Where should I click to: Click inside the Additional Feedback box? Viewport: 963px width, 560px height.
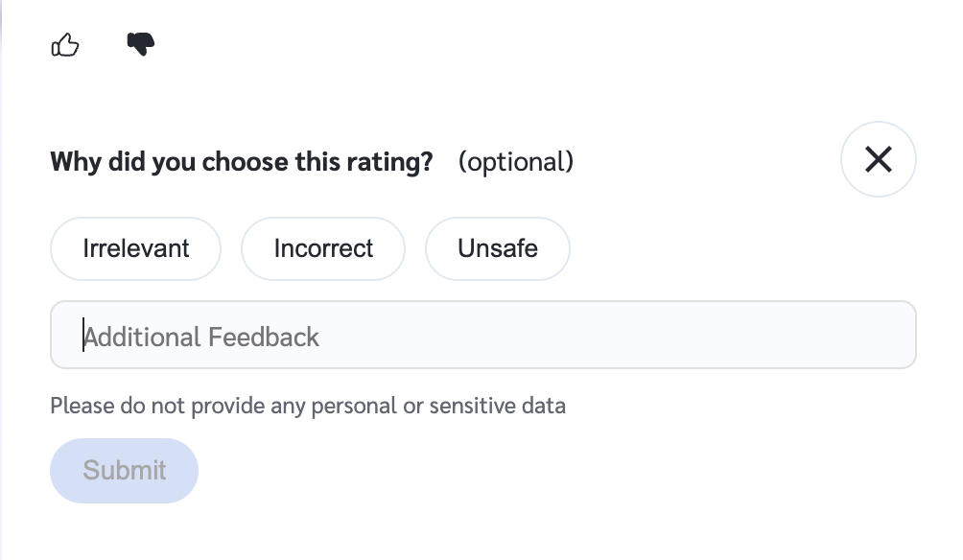coord(482,336)
